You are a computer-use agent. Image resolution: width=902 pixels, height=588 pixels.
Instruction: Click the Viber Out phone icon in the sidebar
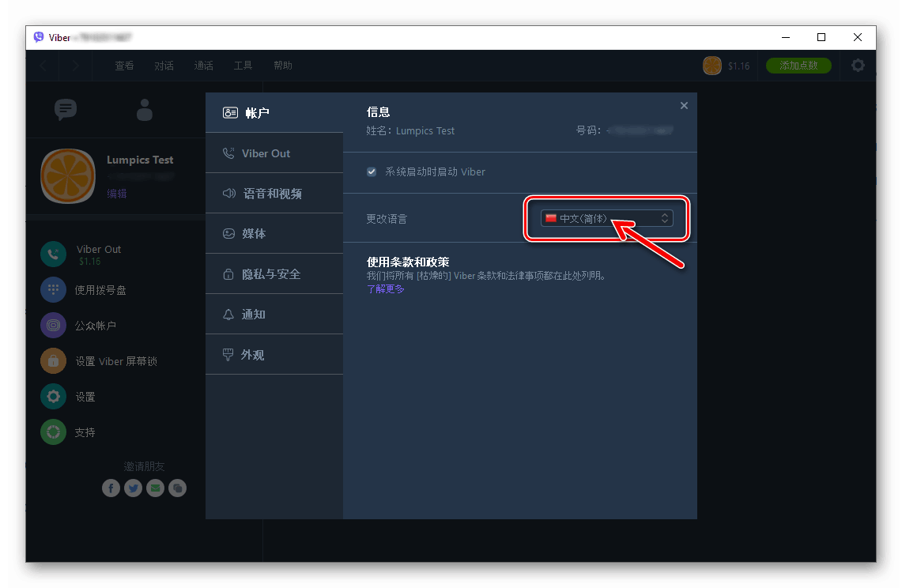click(54, 254)
